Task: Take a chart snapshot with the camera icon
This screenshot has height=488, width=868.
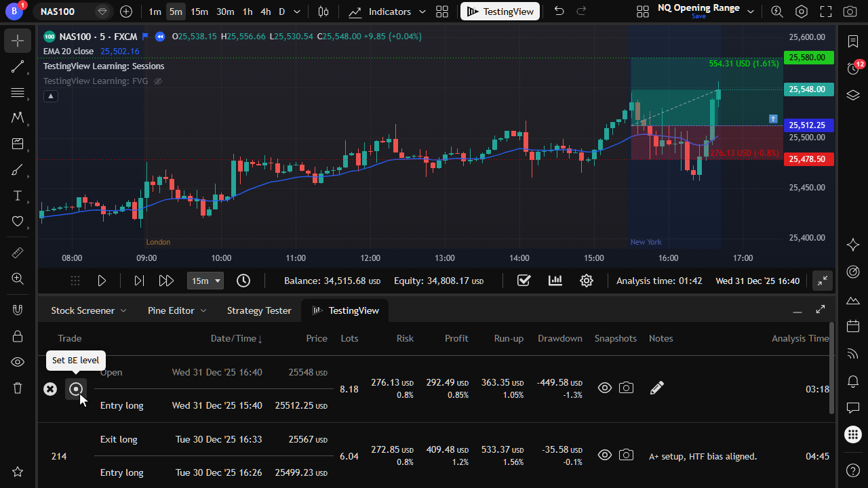Action: tap(849, 12)
